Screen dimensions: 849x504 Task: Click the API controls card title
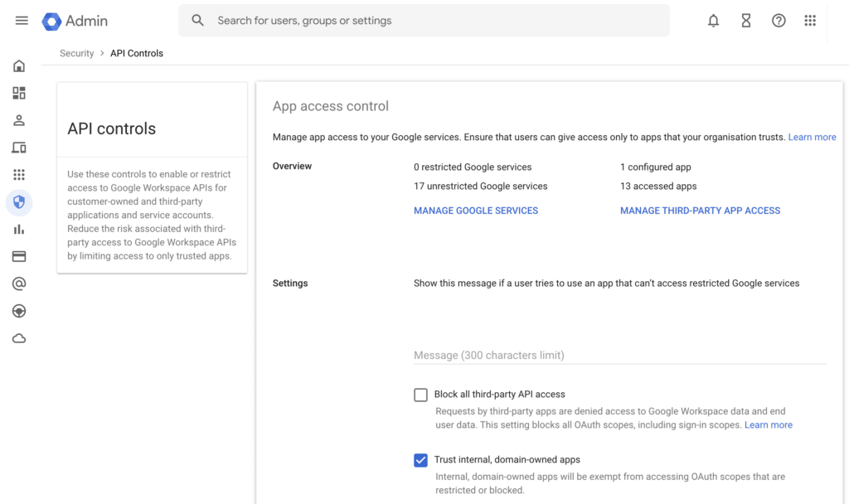click(x=112, y=128)
